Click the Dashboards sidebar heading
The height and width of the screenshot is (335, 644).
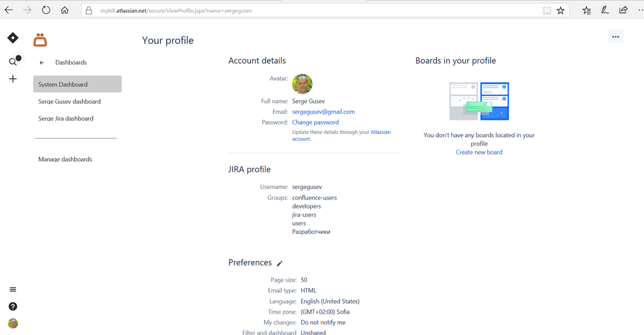pyautogui.click(x=71, y=62)
